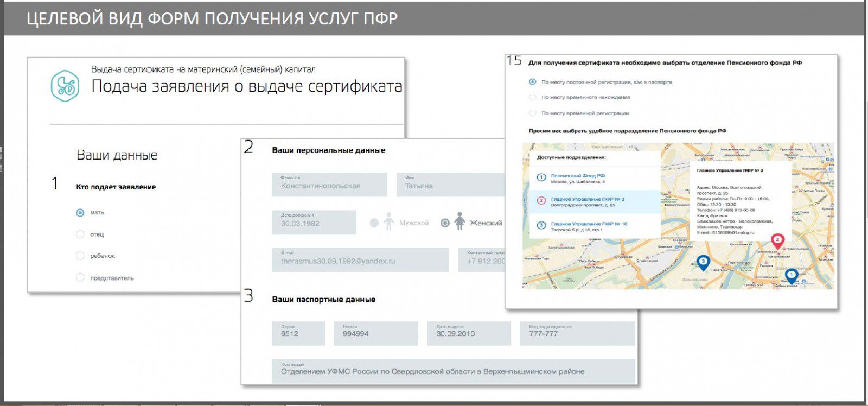This screenshot has width=868, height=406.
Task: Click the 'Доступные подразделения:' heading
Action: click(571, 157)
